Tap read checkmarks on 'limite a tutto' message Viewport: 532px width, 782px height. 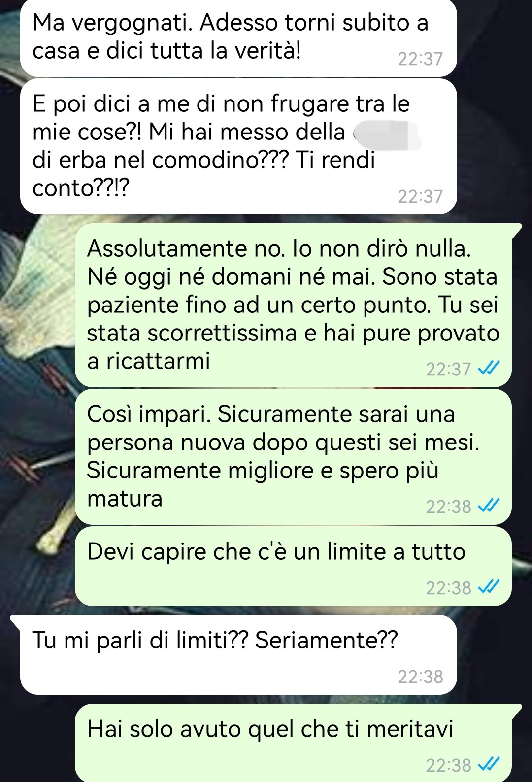tap(489, 587)
